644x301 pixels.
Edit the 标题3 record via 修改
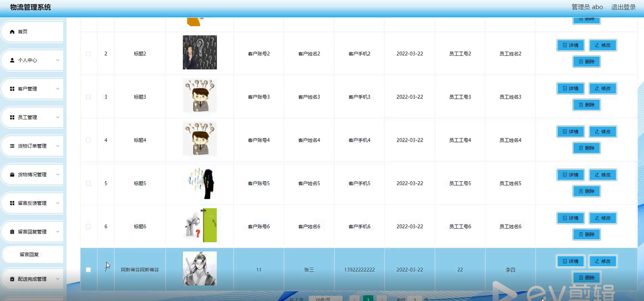coord(603,88)
